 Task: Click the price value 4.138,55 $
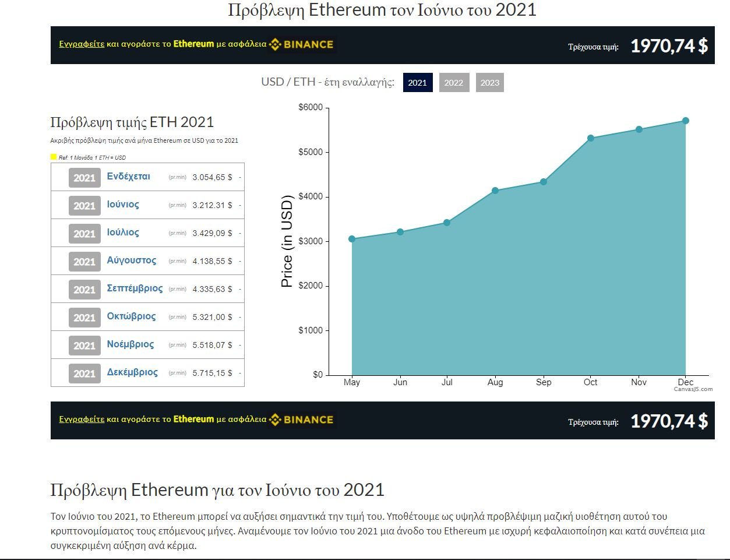point(213,261)
